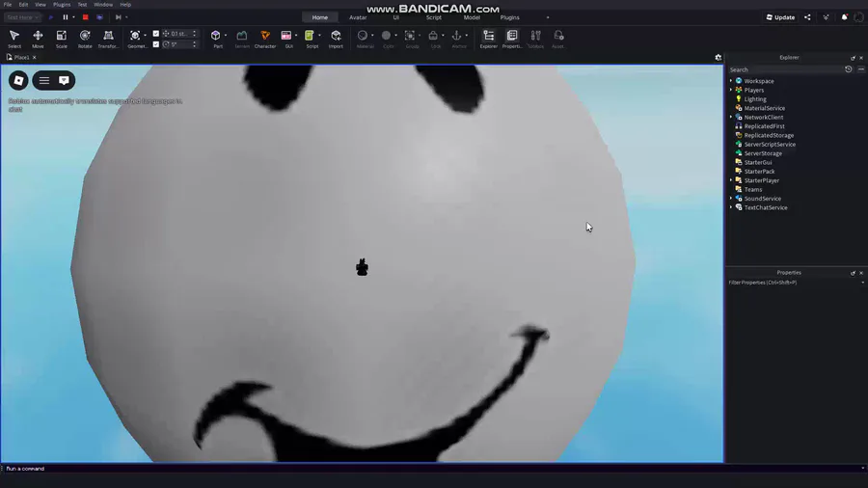Click the Share icon
This screenshot has width=868, height=488.
[807, 17]
